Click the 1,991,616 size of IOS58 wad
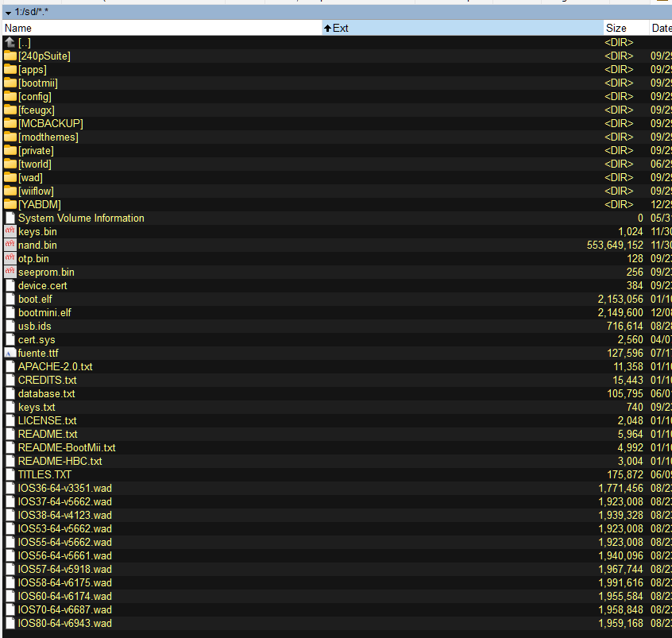672x638 pixels. point(621,582)
